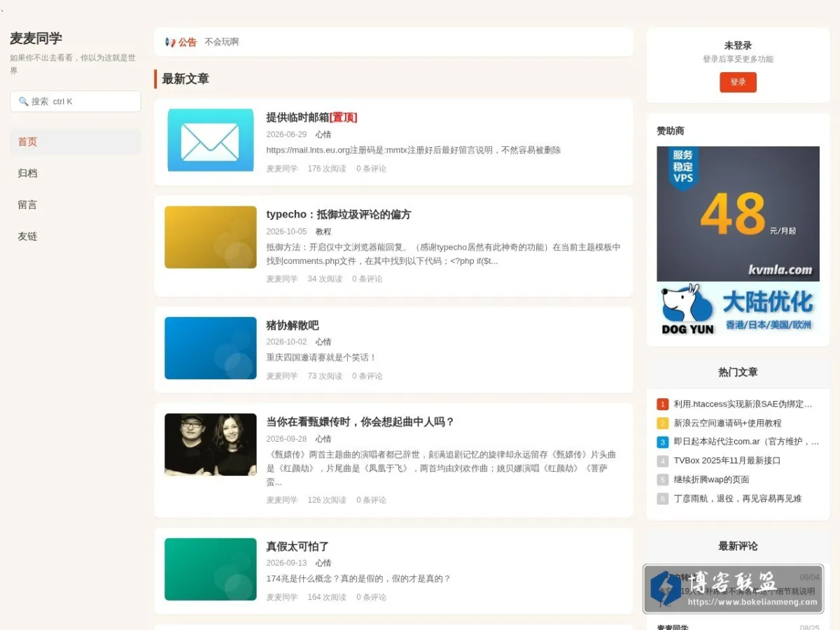Open the 麦麦同学 site title link
The width and height of the screenshot is (840, 630).
pyautogui.click(x=36, y=38)
